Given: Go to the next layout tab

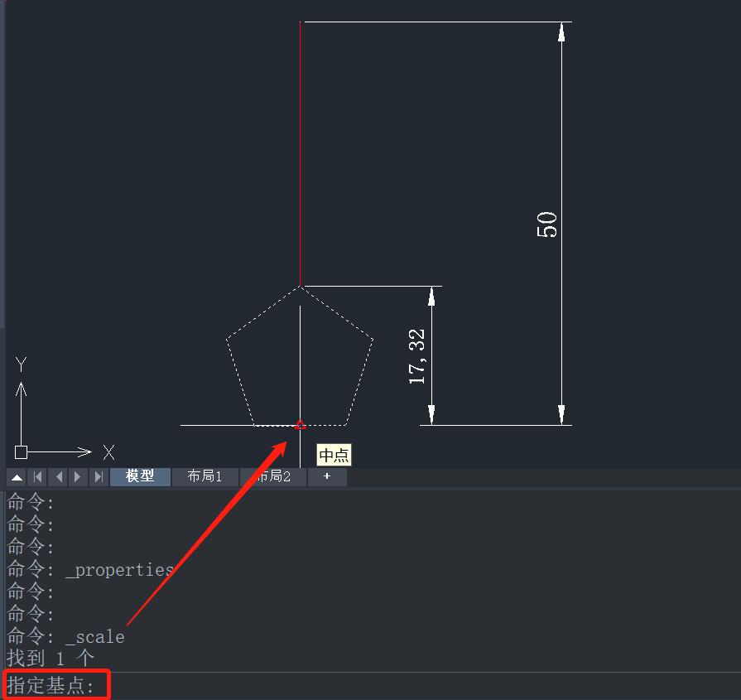Looking at the screenshot, I should pos(78,477).
